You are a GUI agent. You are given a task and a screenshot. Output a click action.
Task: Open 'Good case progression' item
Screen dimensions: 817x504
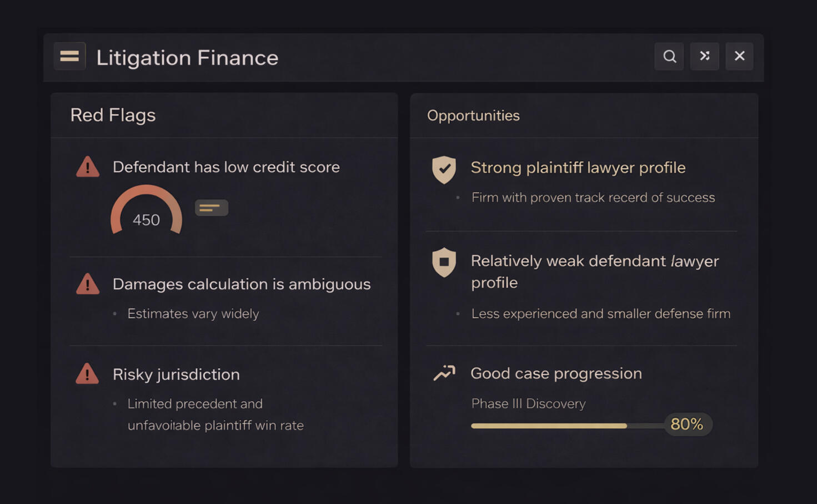click(x=556, y=374)
